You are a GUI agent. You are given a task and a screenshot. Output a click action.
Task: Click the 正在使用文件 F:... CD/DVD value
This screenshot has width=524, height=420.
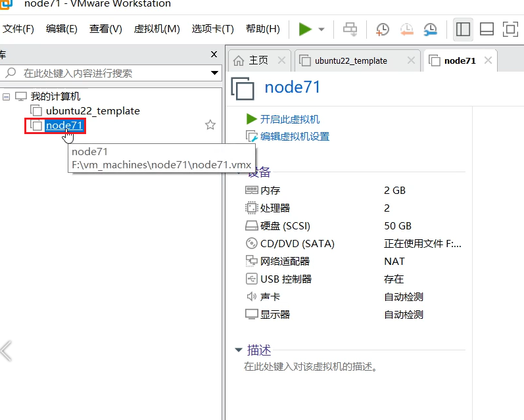point(422,244)
